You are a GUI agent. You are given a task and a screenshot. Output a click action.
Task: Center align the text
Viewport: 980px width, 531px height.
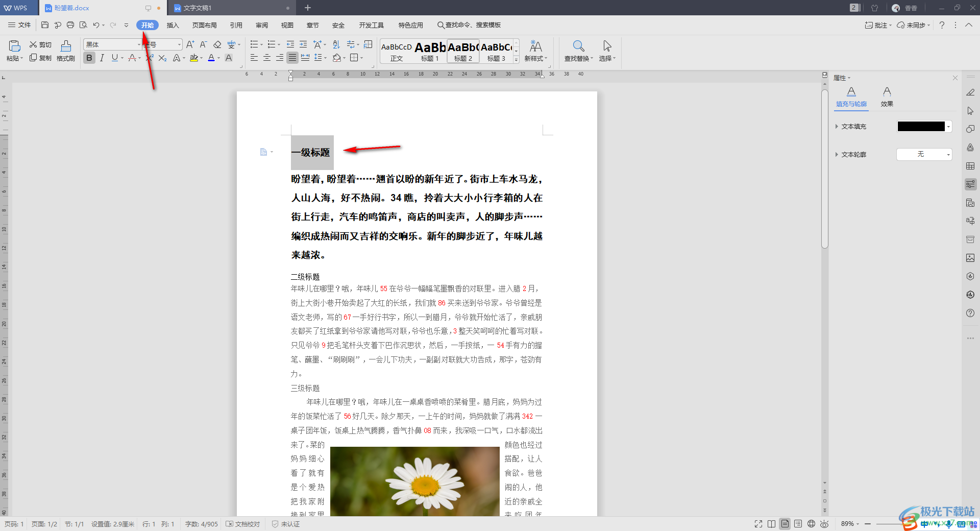(x=267, y=58)
